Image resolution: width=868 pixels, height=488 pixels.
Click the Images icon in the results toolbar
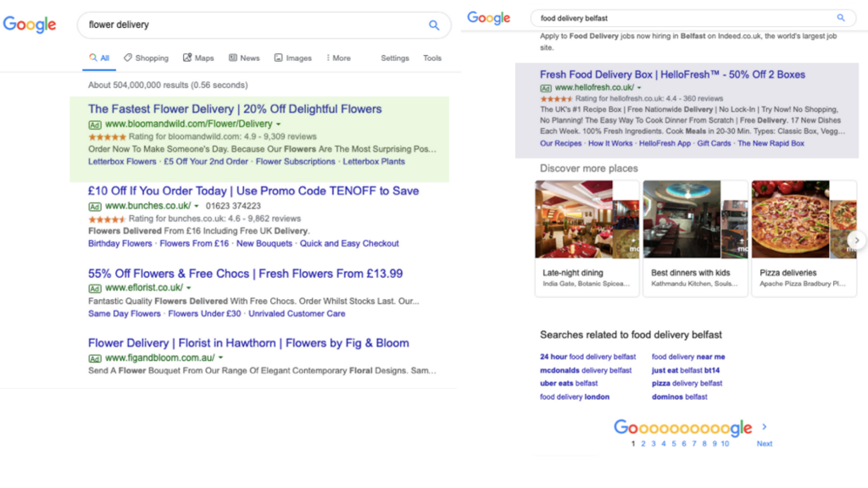pyautogui.click(x=277, y=57)
